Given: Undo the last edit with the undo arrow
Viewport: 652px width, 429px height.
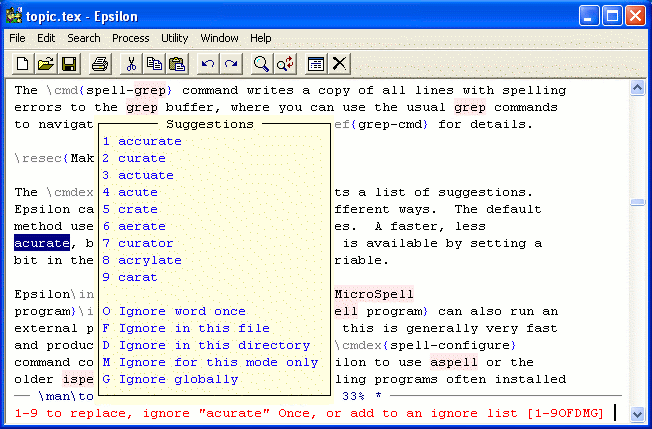Looking at the screenshot, I should pos(208,64).
